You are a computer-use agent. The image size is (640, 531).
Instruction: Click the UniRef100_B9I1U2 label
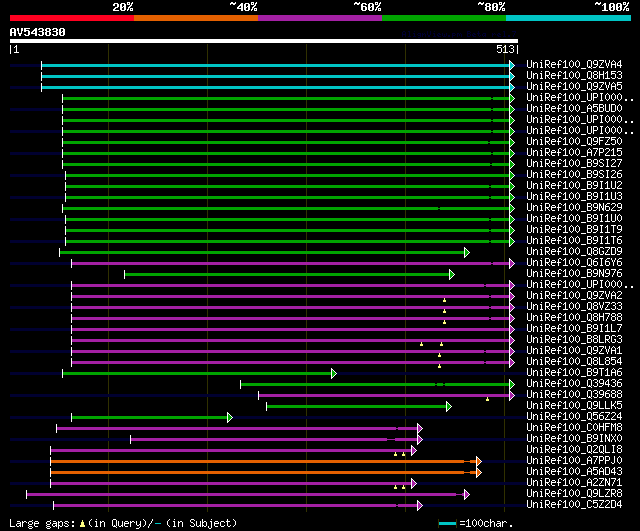tap(574, 185)
